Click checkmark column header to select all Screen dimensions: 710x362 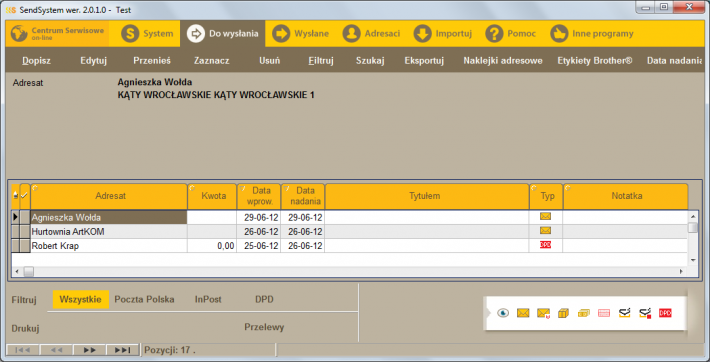(x=25, y=196)
